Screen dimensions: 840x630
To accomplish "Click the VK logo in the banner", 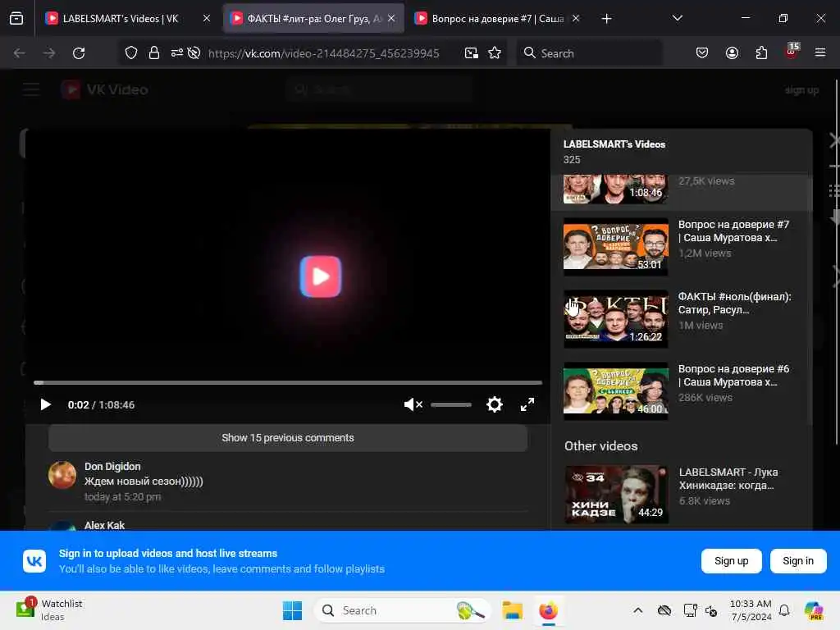I will click(x=34, y=561).
